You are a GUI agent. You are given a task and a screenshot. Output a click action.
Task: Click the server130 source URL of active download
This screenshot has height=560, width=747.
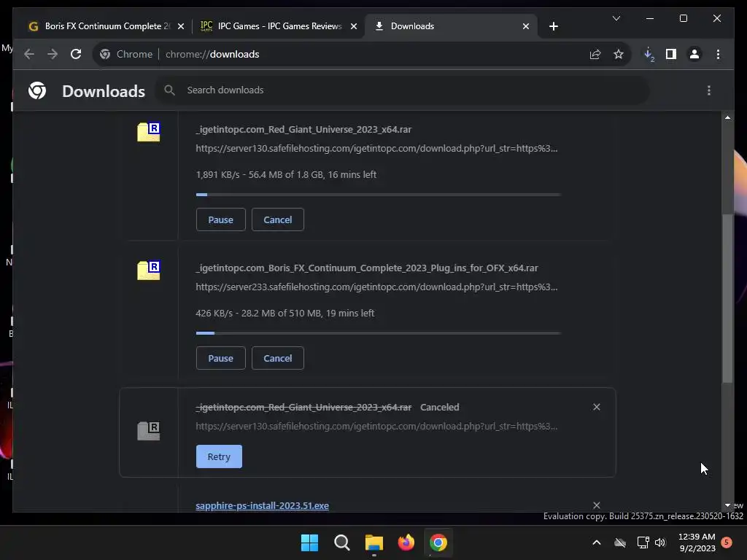[x=376, y=149]
